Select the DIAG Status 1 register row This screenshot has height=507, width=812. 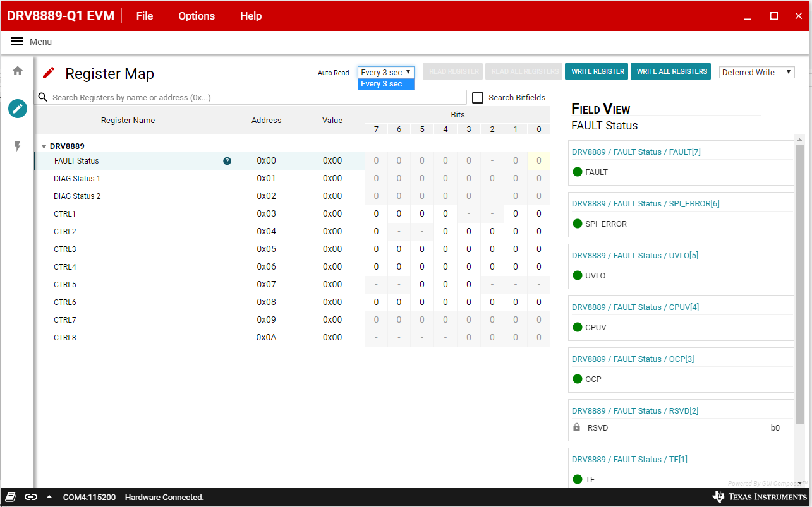292,179
